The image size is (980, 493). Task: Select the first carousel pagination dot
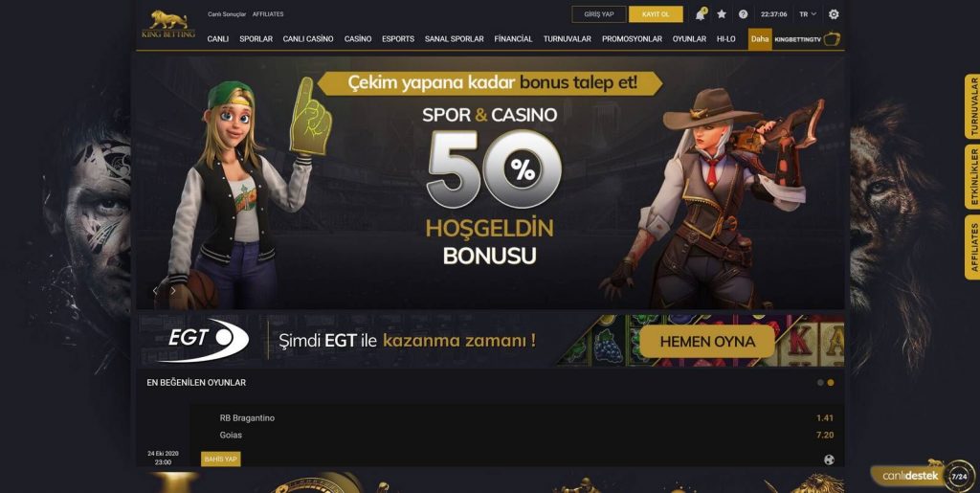pos(820,382)
